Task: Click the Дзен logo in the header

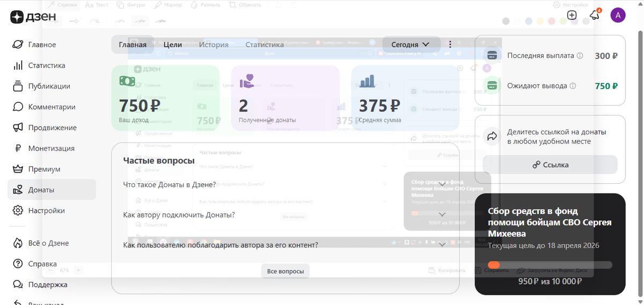Action: coord(33,17)
